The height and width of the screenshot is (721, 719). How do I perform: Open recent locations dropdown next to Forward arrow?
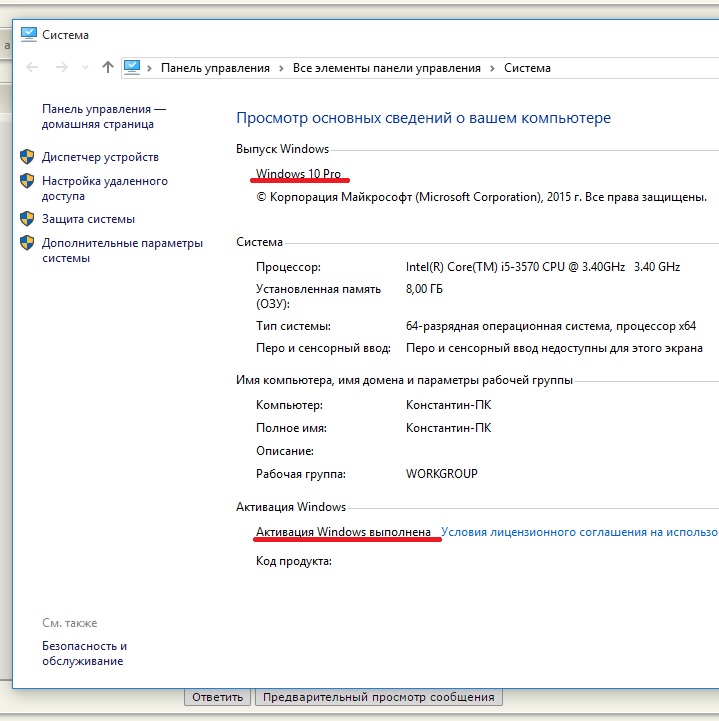pos(85,68)
